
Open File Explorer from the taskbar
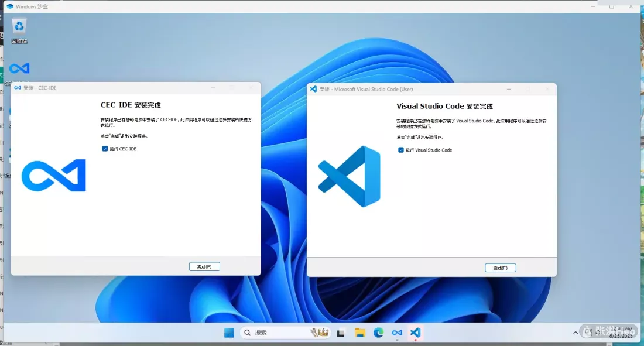[360, 333]
